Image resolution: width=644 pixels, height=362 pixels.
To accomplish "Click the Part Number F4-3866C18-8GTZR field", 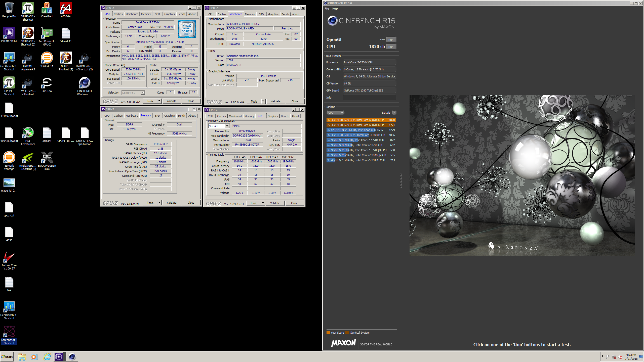I will pyautogui.click(x=247, y=145).
